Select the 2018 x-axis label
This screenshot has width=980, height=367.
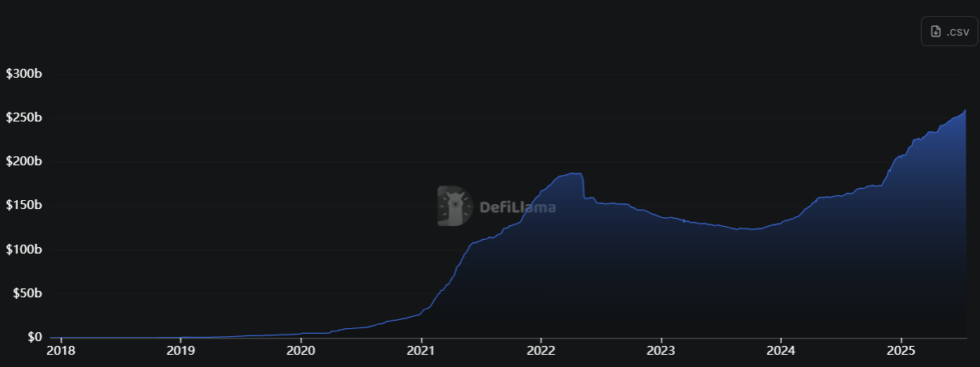click(62, 352)
